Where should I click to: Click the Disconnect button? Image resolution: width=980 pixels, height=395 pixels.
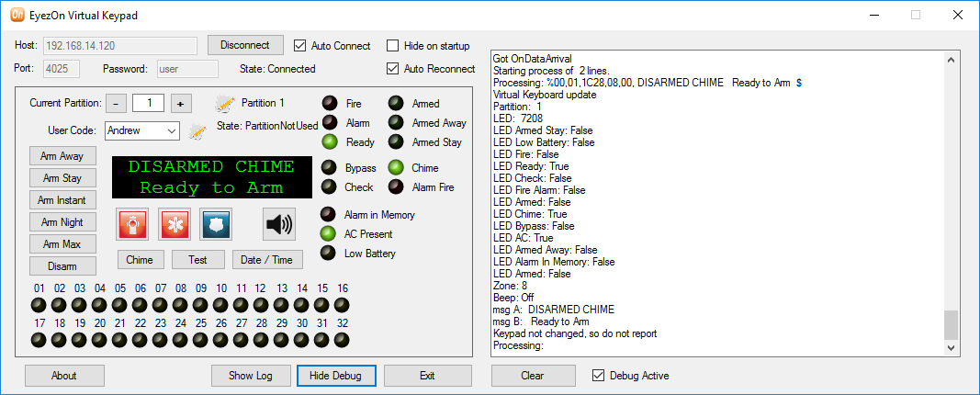point(245,45)
